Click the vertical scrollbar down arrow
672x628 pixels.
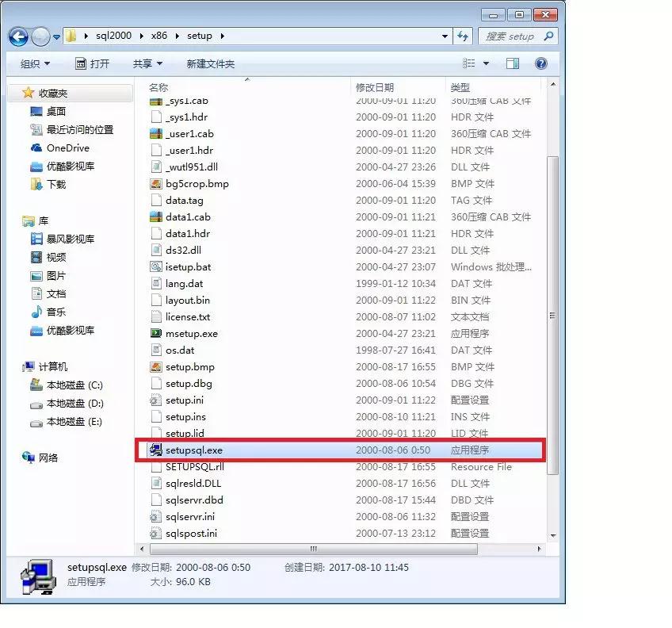[553, 535]
